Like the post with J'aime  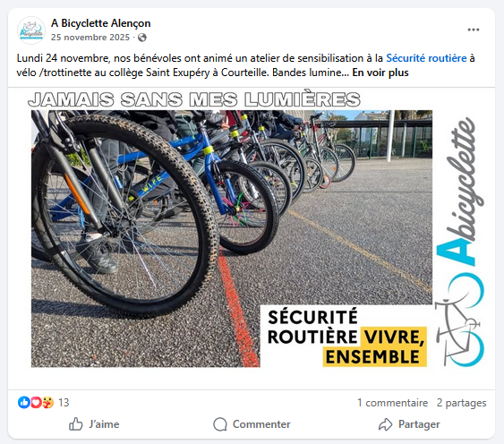(x=94, y=424)
